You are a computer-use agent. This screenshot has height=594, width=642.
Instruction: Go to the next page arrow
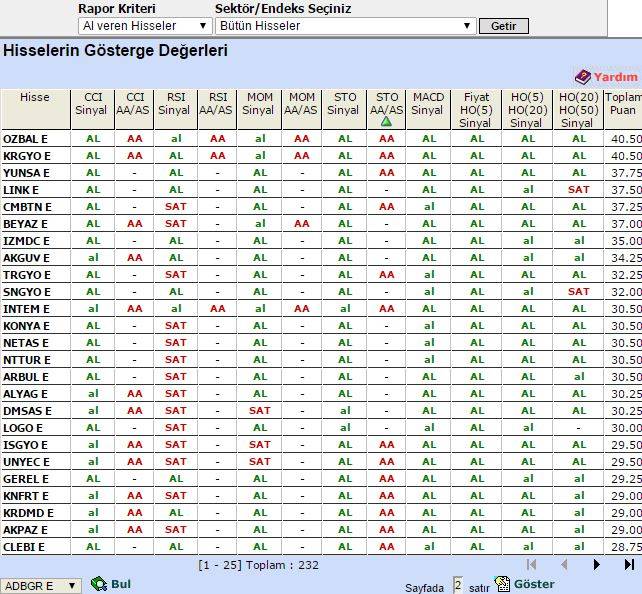click(597, 565)
